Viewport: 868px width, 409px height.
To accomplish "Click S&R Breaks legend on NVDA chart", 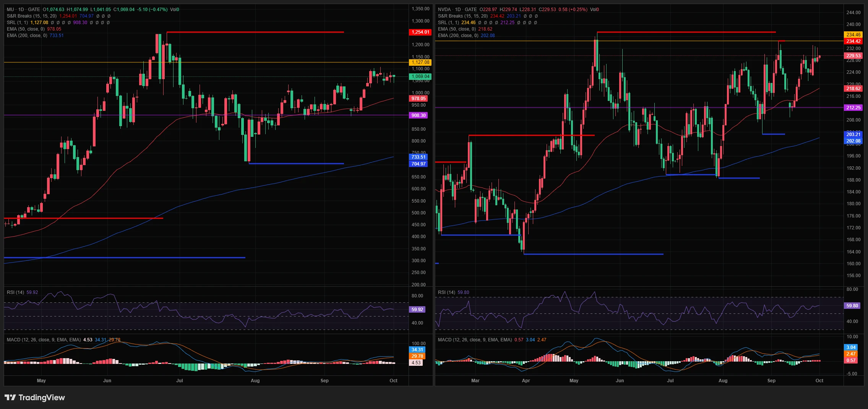I will [x=463, y=16].
